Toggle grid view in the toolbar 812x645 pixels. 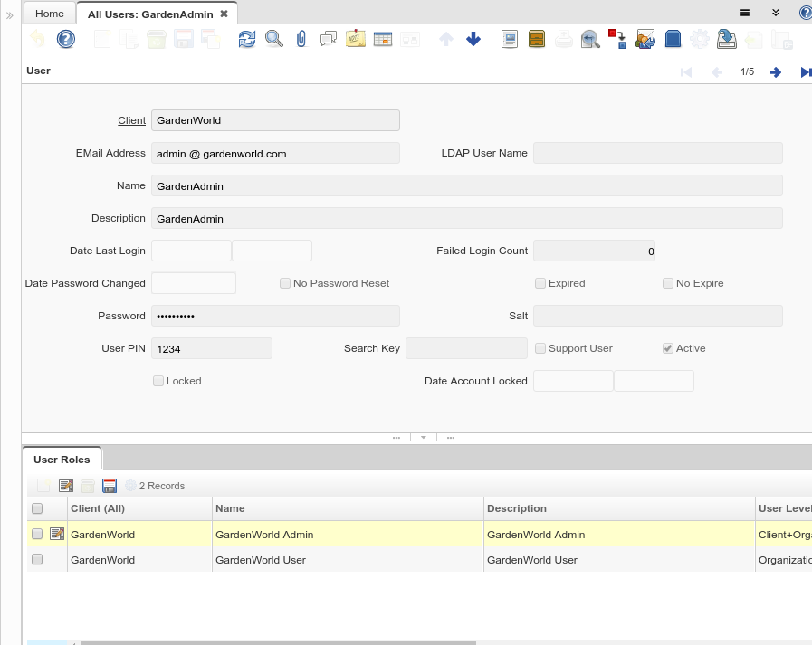pyautogui.click(x=383, y=39)
